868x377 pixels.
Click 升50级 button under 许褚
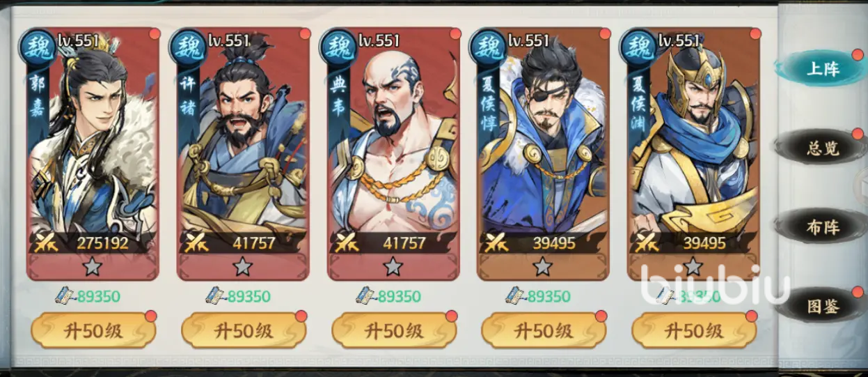coord(244,330)
